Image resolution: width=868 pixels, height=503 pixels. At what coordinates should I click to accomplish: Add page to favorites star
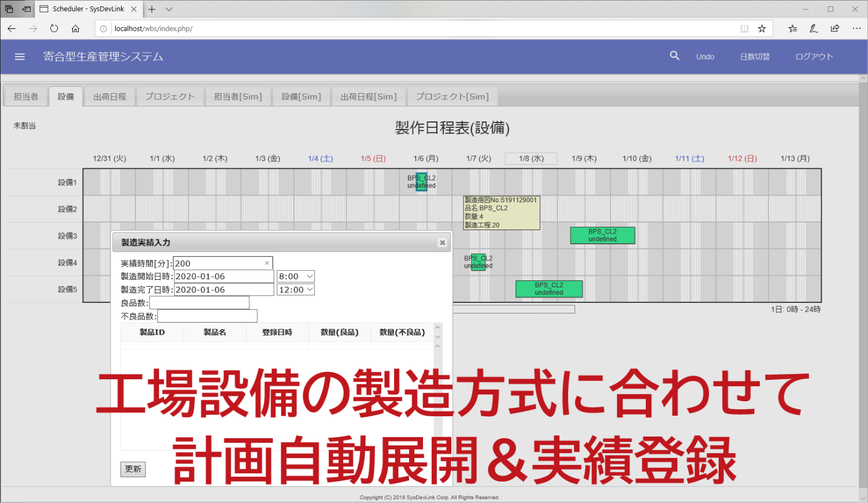(762, 28)
